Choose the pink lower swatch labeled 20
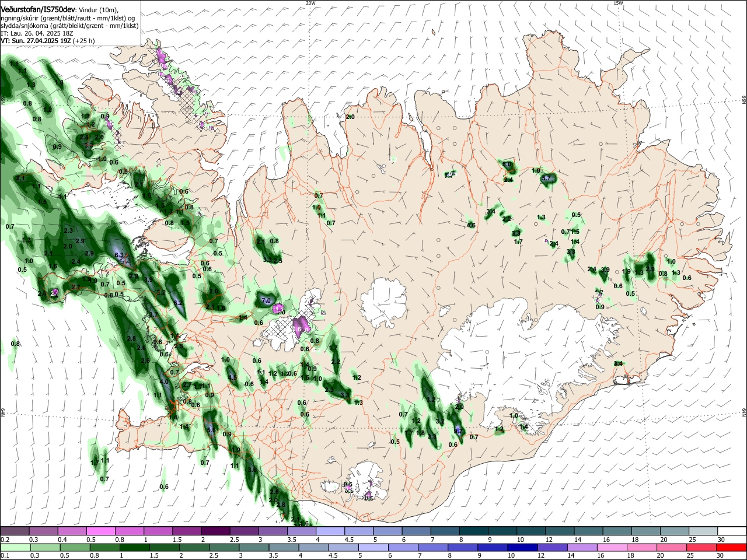This screenshot has width=747, height=560. [x=672, y=547]
